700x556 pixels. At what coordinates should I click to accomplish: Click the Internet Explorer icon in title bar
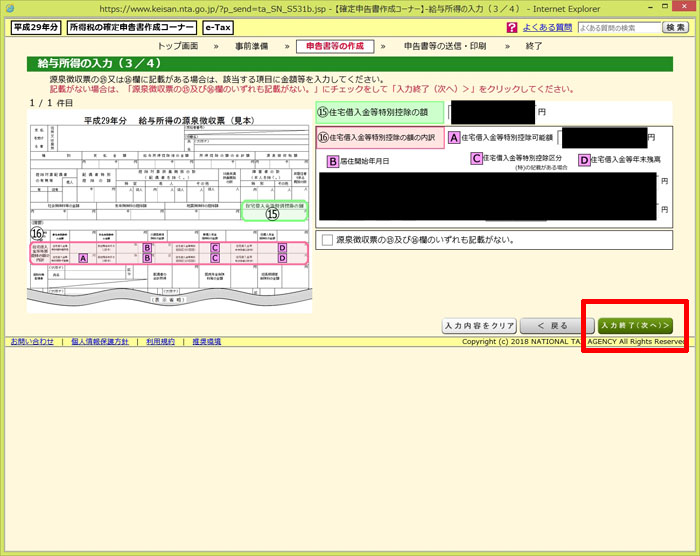(x=9, y=8)
